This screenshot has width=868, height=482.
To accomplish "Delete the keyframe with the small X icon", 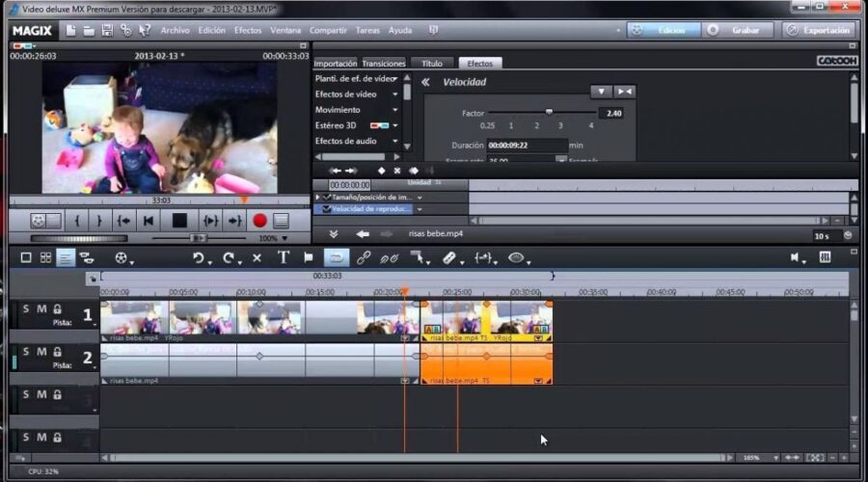I will pyautogui.click(x=397, y=171).
